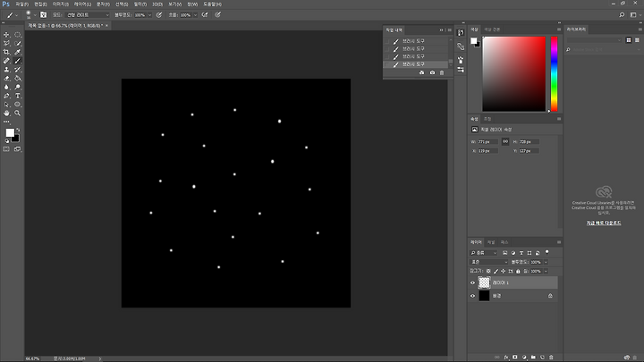Toggle Quick Mask mode

[x=6, y=149]
